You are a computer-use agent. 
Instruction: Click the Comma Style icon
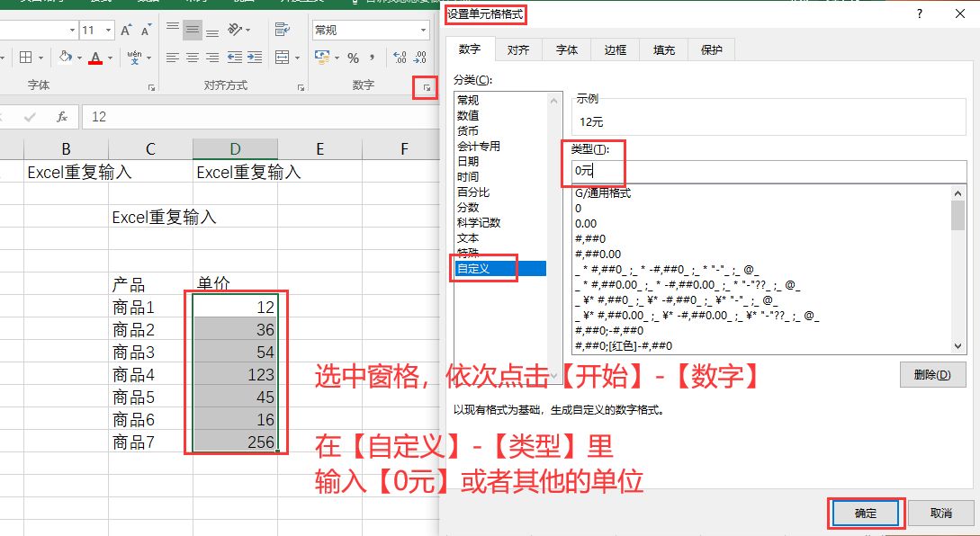373,58
